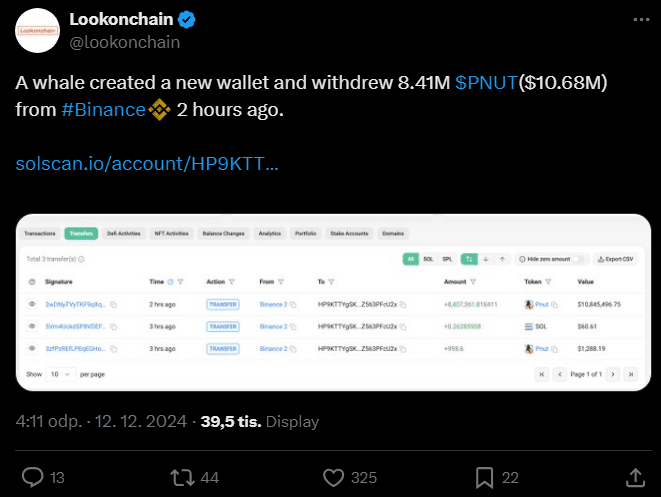The height and width of the screenshot is (497, 661).
Task: Open the #Binance hashtag
Action: pyautogui.click(x=103, y=109)
